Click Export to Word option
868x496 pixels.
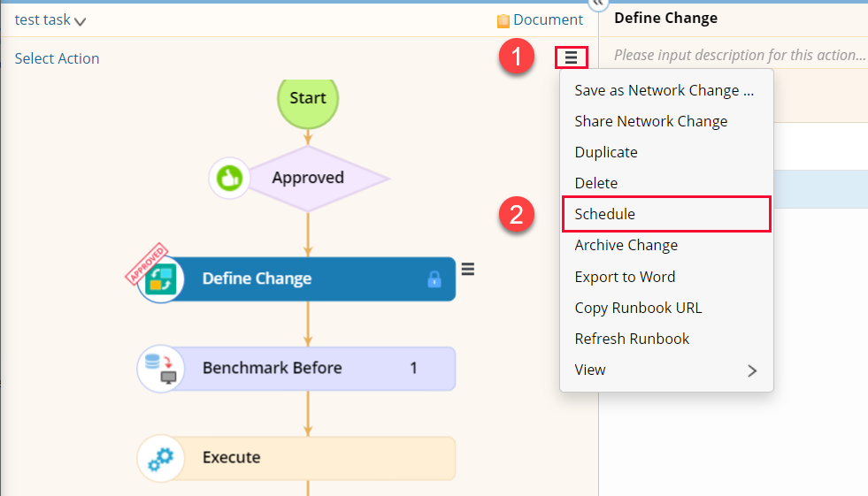[625, 277]
